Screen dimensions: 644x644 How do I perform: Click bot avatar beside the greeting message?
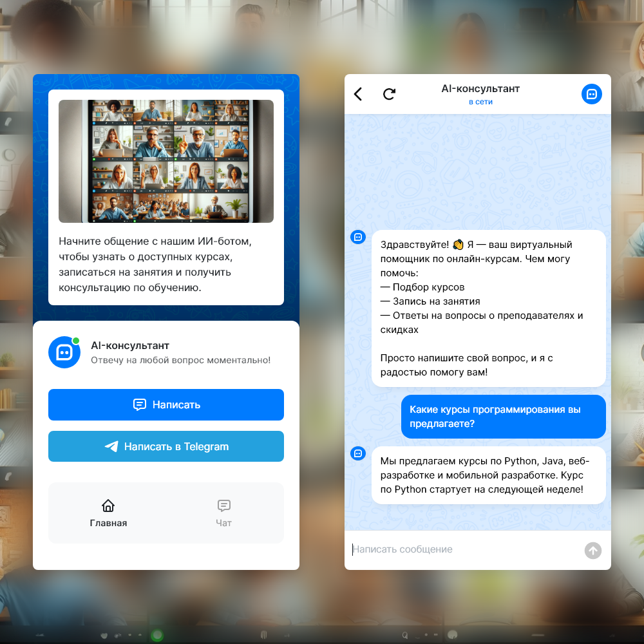(x=357, y=237)
